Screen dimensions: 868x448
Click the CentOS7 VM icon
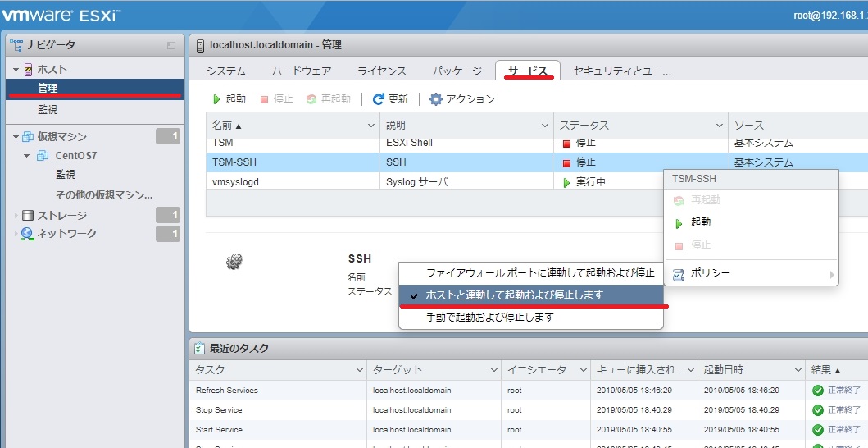point(43,156)
